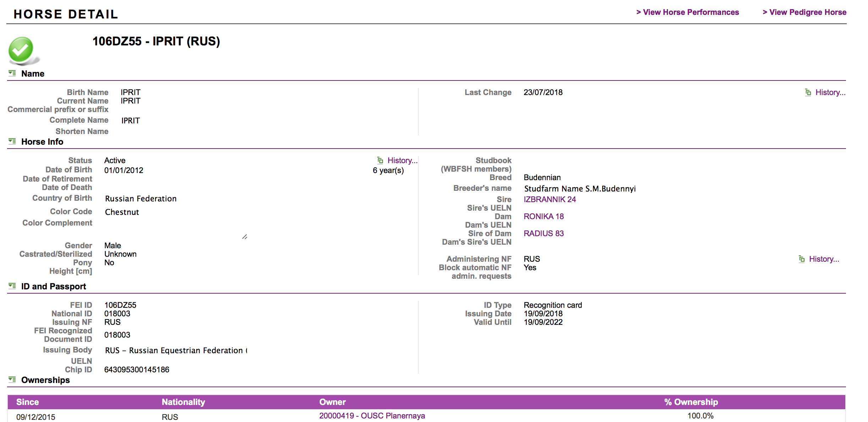This screenshot has height=422, width=868.
Task: Click the history icon beside Administering NF
Action: click(x=802, y=259)
